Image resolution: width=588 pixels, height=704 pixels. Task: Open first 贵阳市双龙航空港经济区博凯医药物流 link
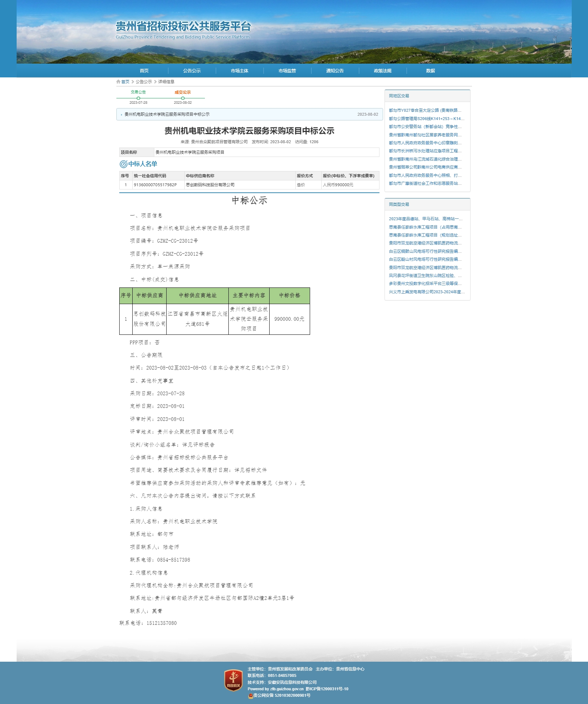(425, 243)
